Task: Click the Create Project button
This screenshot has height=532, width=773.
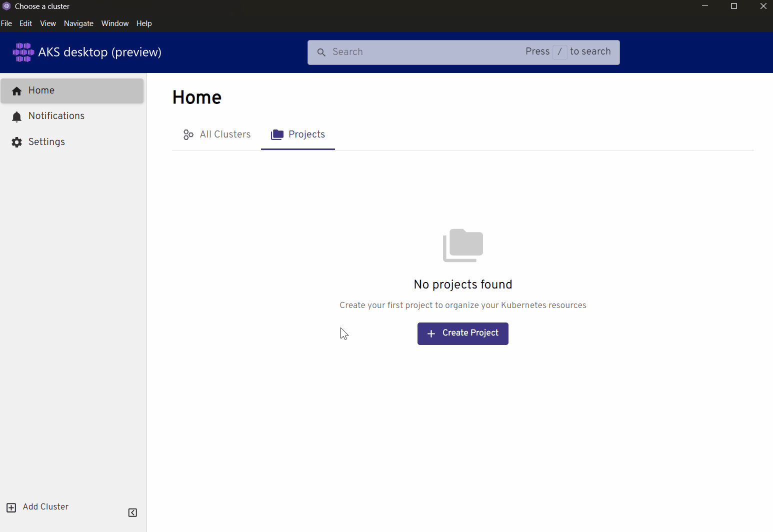Action: click(x=462, y=333)
